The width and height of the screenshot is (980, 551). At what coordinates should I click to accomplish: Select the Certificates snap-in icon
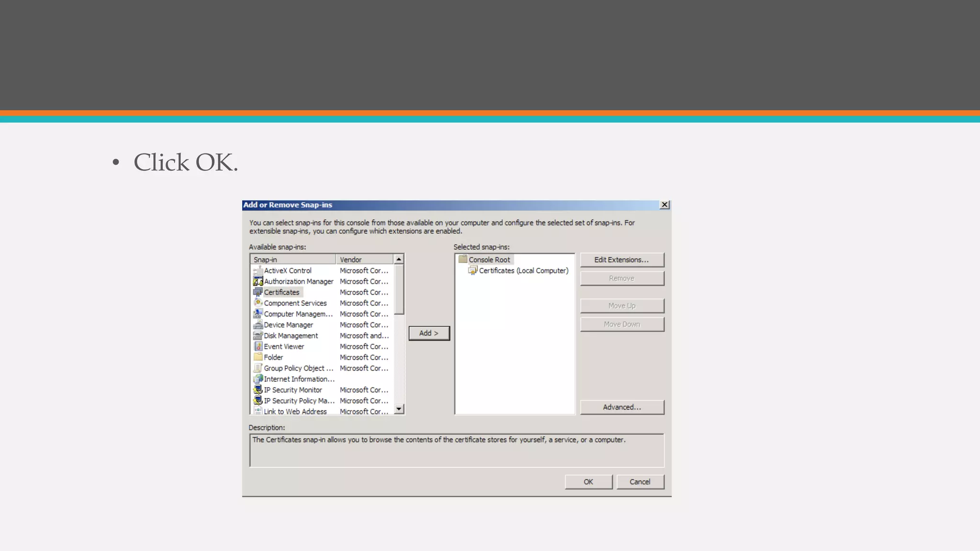(x=258, y=292)
